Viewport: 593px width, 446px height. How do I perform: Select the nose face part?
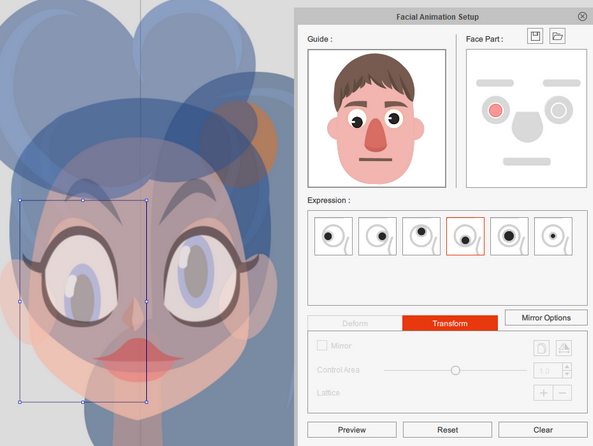pos(527,127)
